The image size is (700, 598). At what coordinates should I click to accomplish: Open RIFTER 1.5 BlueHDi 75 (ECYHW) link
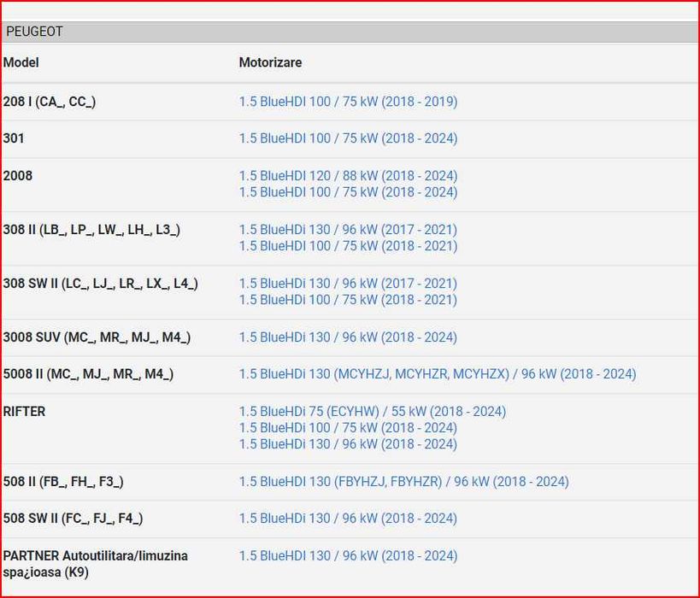tap(373, 412)
